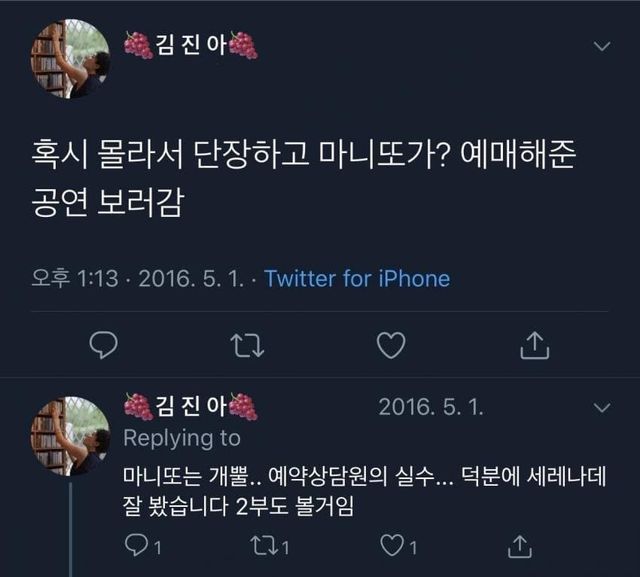This screenshot has width=640, height=577.
Task: Open the main tweet author's profile picture
Action: click(70, 58)
